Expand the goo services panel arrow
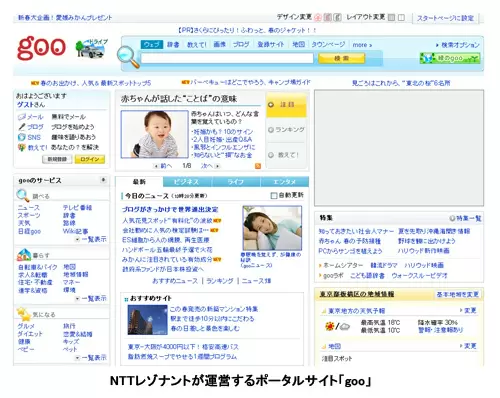Viewport: 500px width, 398px height. pos(103,180)
